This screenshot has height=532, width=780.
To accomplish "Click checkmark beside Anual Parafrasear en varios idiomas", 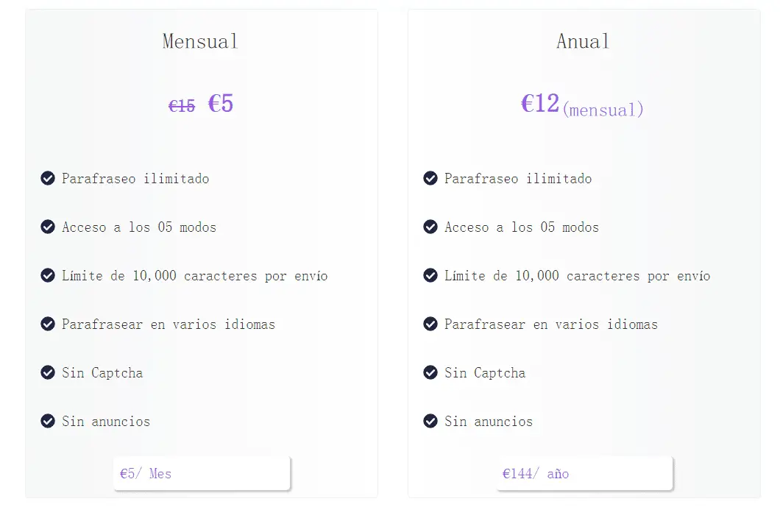I will point(430,324).
